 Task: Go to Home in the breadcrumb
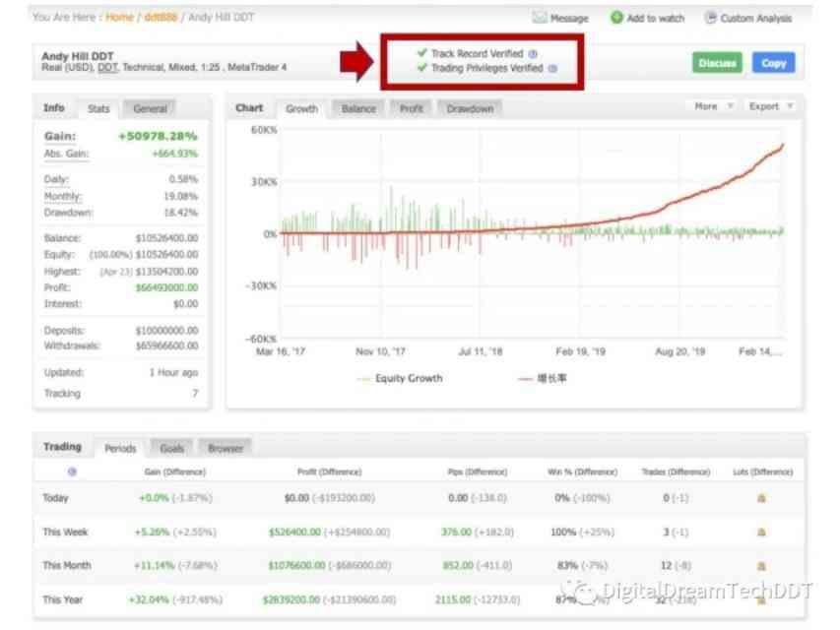[x=119, y=17]
